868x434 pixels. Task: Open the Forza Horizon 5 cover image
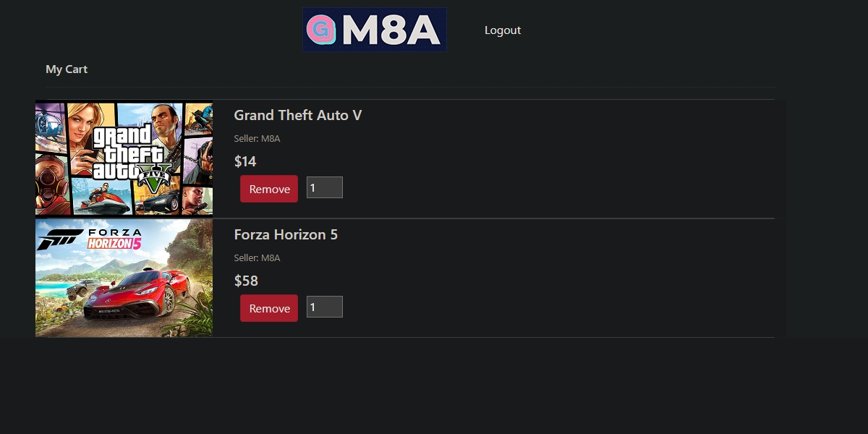124,278
